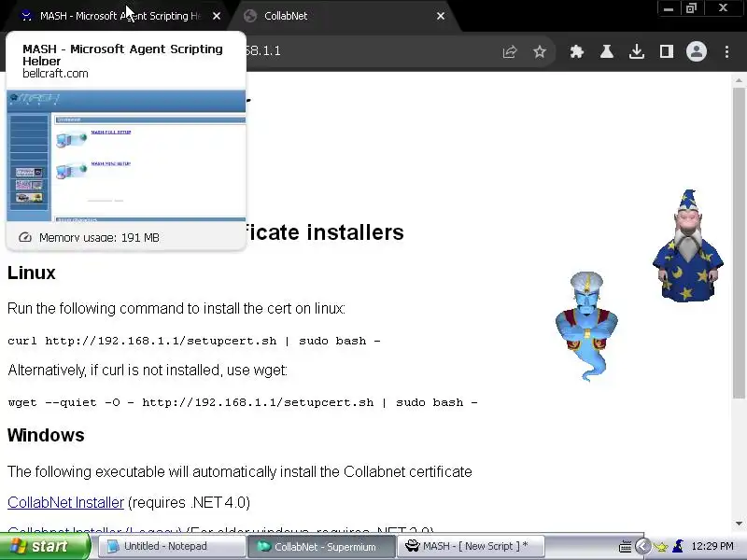Open the Windows Start button
747x560 pixels.
coord(45,546)
